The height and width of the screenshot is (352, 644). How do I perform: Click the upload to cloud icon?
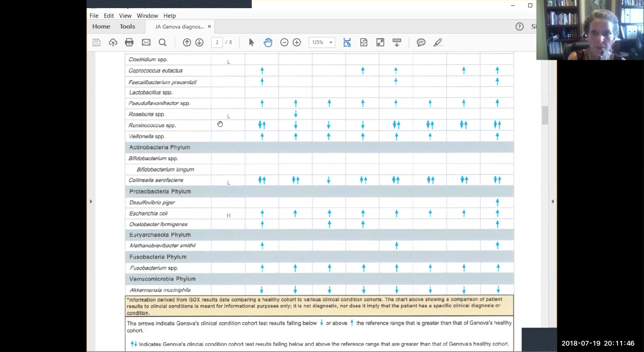point(113,42)
